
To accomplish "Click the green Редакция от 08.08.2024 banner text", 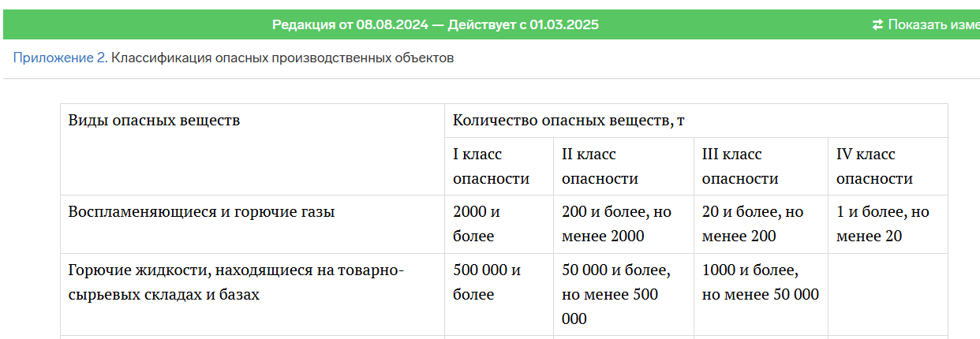I will [x=435, y=24].
